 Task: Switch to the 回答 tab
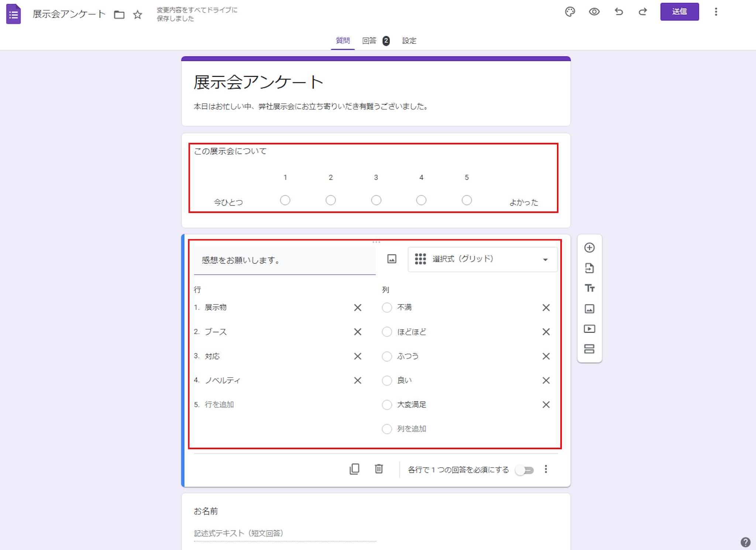click(370, 41)
